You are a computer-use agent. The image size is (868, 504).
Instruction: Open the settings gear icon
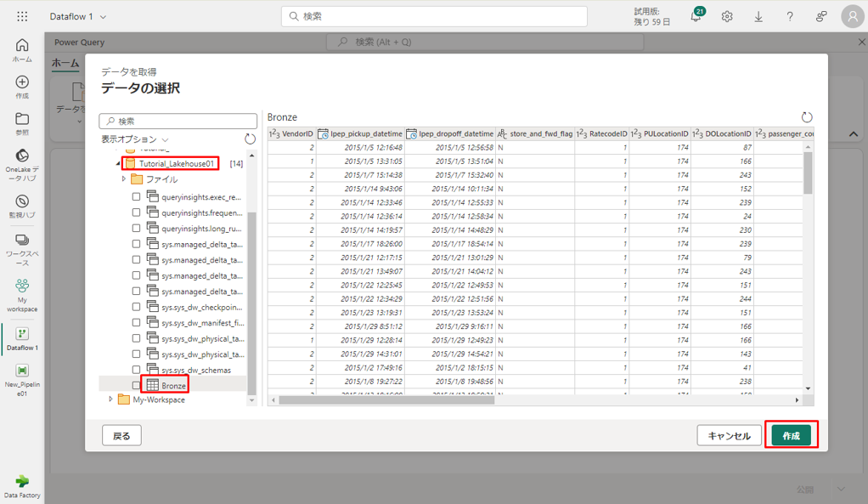pyautogui.click(x=727, y=17)
